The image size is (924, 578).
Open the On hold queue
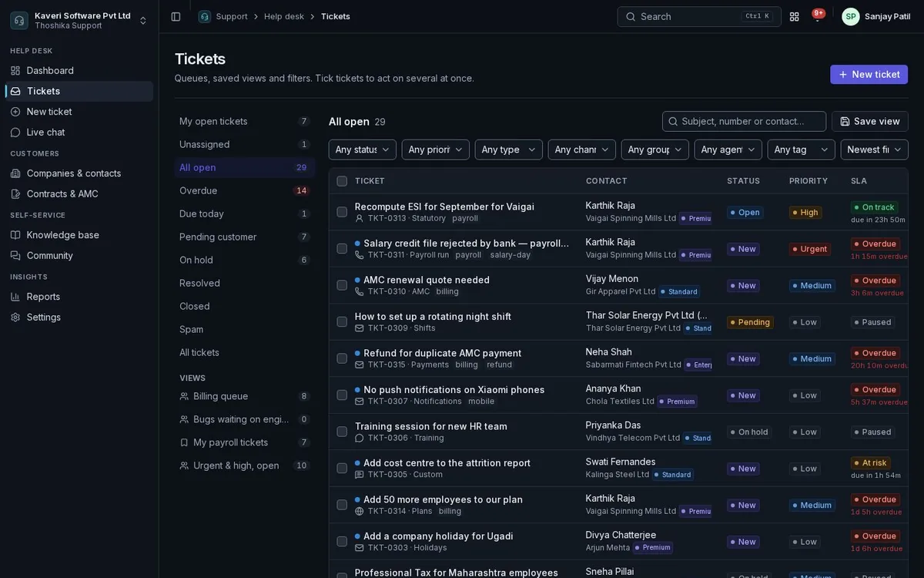coord(245,260)
